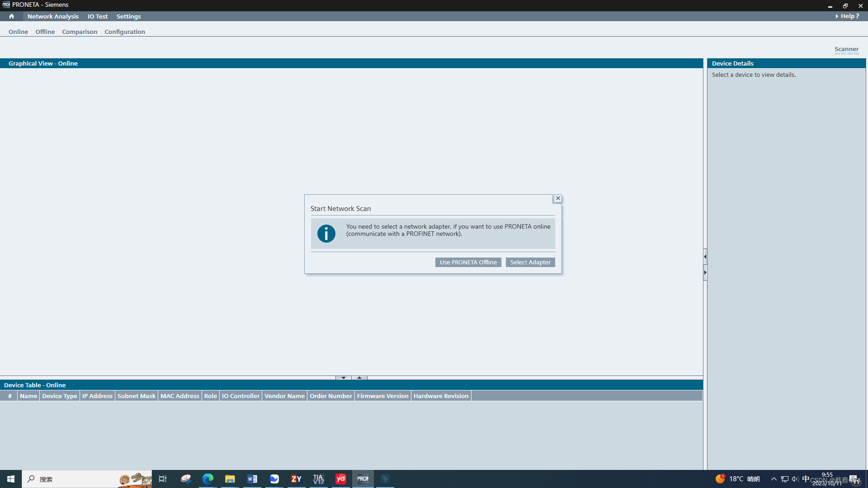
Task: Click the right arrow on the side panel splitter
Action: (705, 272)
